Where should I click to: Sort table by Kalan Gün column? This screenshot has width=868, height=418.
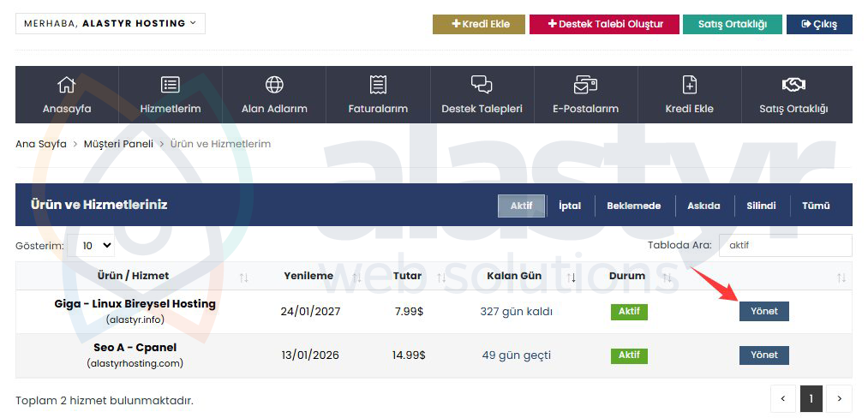(572, 278)
